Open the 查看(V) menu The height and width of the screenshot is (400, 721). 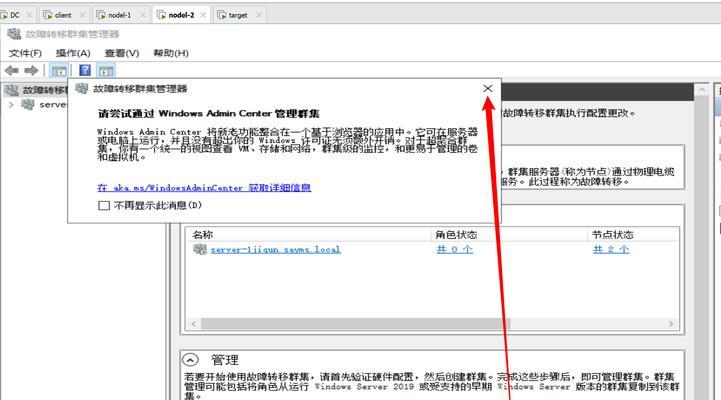click(x=122, y=53)
